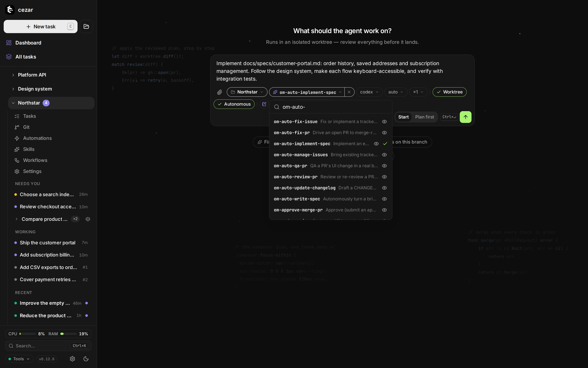
Task: Click the attachment paperclip icon
Action: click(220, 92)
